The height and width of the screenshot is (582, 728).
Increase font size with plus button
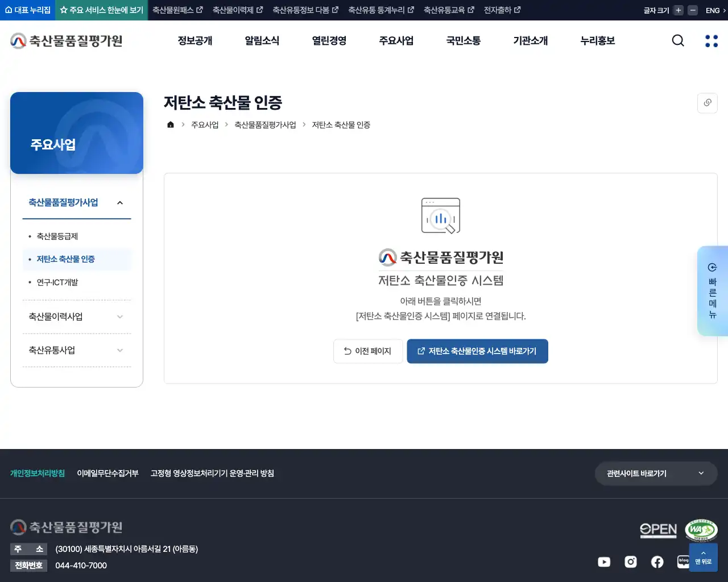pos(678,10)
